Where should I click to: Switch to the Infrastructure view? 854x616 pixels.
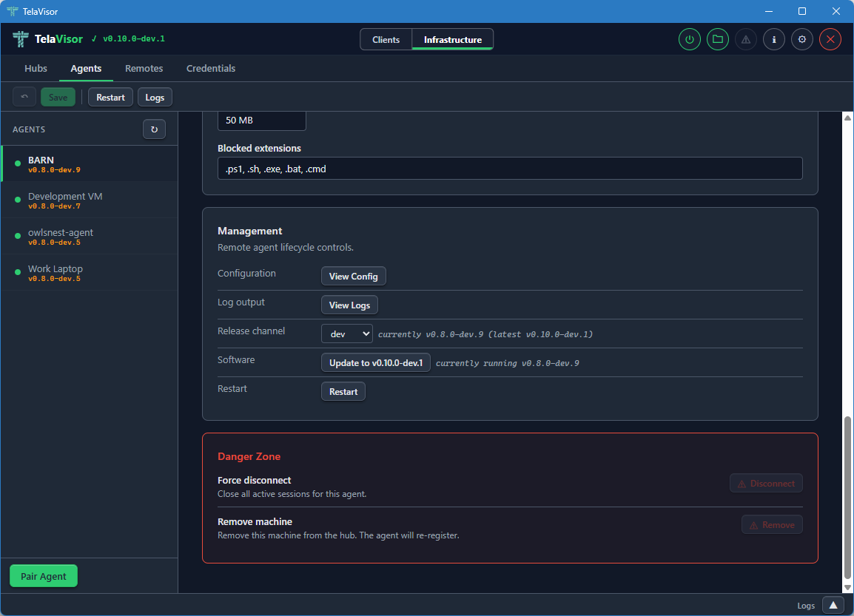pyautogui.click(x=452, y=39)
